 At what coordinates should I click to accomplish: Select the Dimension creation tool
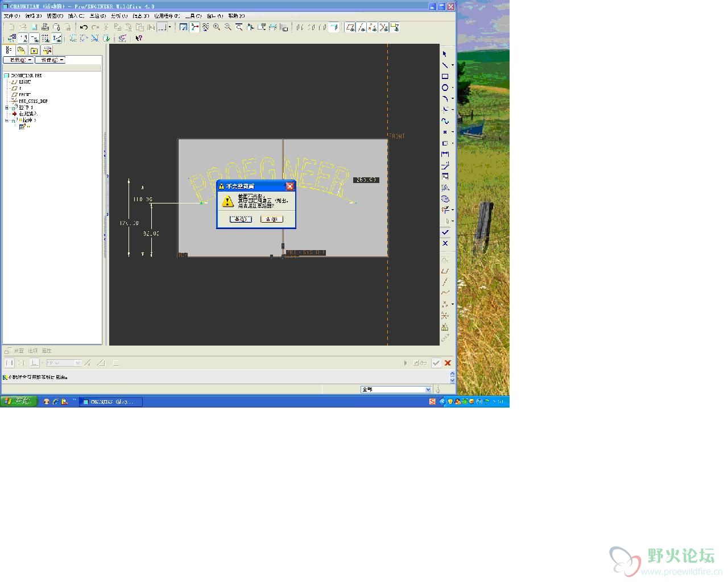coord(445,154)
